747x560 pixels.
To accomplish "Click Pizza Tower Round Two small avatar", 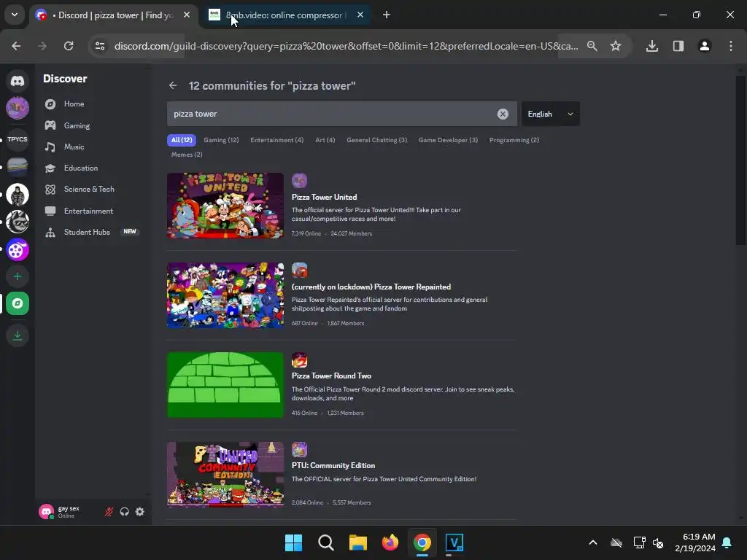I will pyautogui.click(x=299, y=360).
